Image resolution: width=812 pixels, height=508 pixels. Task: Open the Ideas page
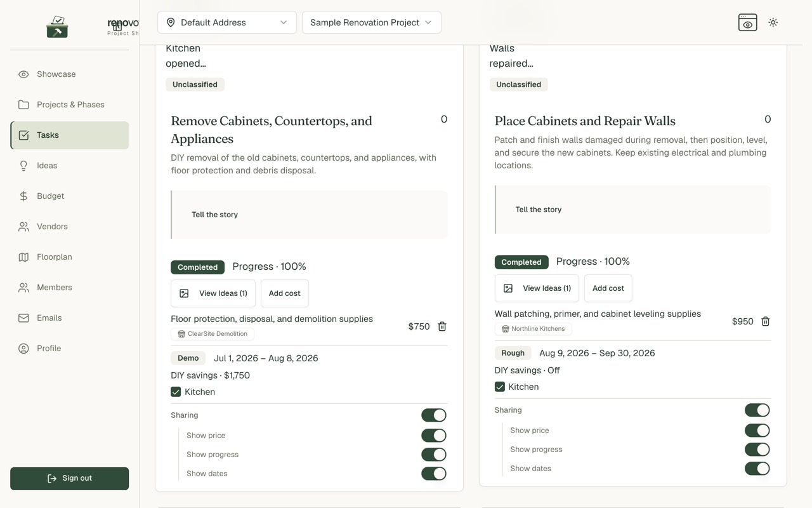69,166
